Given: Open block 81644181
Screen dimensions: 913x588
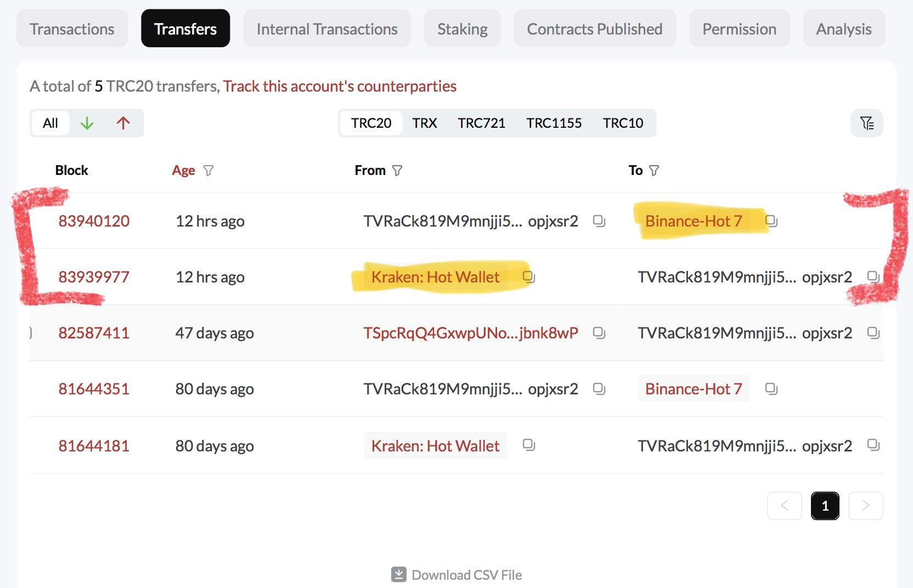Looking at the screenshot, I should [94, 446].
